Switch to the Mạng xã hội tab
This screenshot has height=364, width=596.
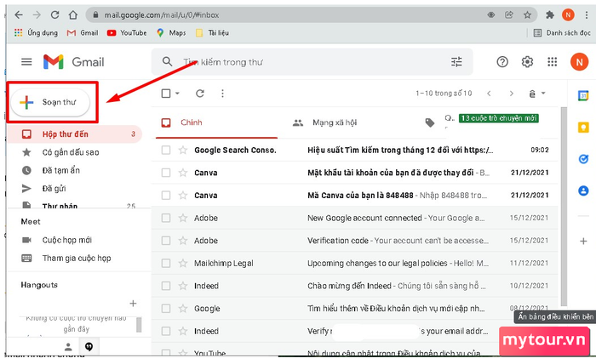click(335, 122)
